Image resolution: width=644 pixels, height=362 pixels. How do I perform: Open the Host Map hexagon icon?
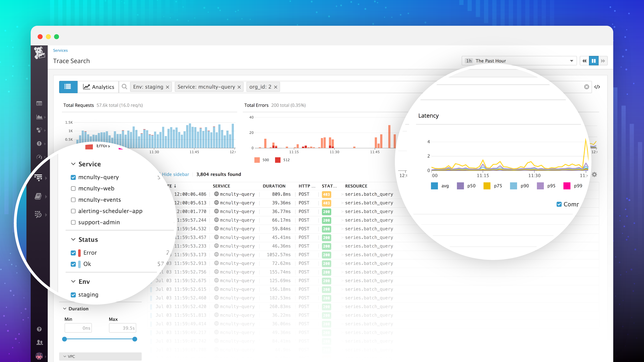[x=39, y=130]
